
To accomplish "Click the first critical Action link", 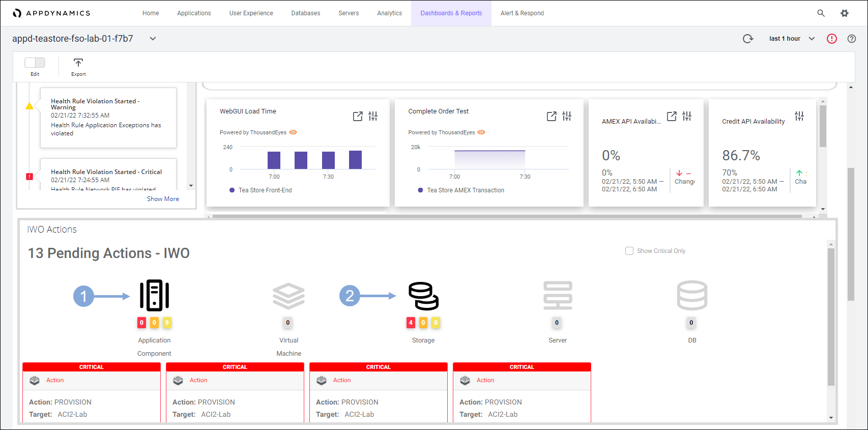I will (x=55, y=380).
